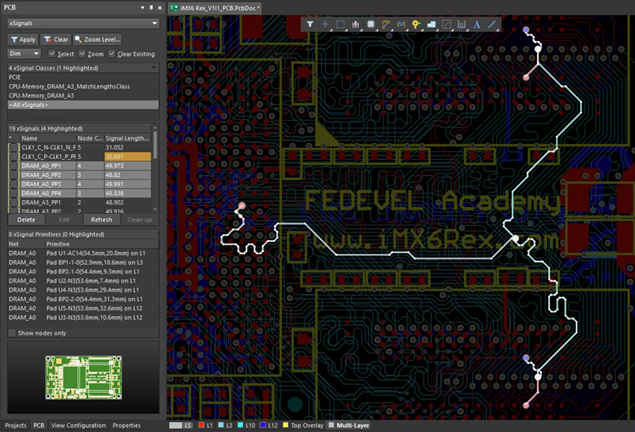The width and height of the screenshot is (635, 432).
Task: Open the xSignals panel mode dropdown
Action: (155, 22)
